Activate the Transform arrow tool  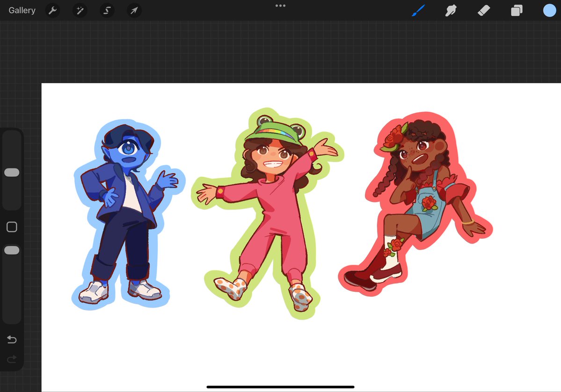coord(134,10)
